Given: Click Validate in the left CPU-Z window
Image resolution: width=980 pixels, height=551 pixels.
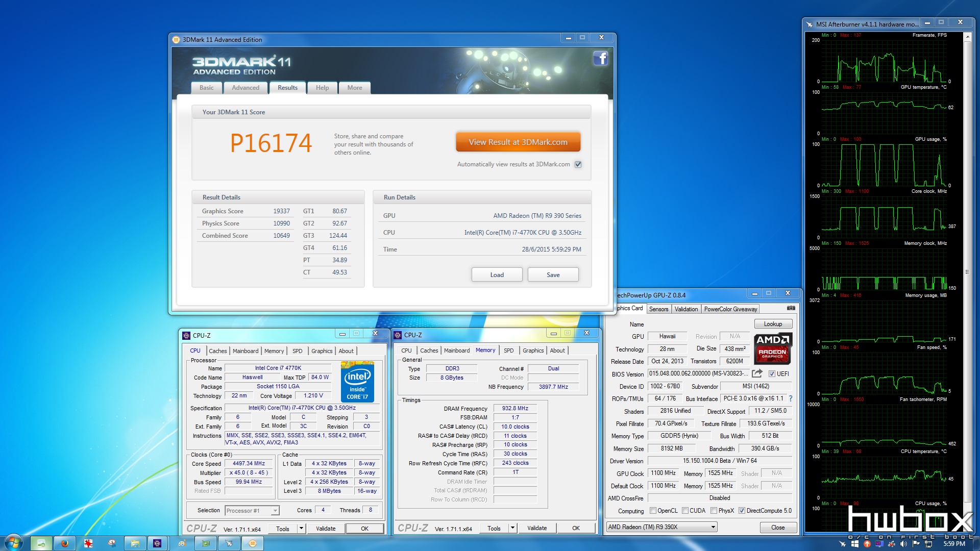Looking at the screenshot, I should point(326,529).
